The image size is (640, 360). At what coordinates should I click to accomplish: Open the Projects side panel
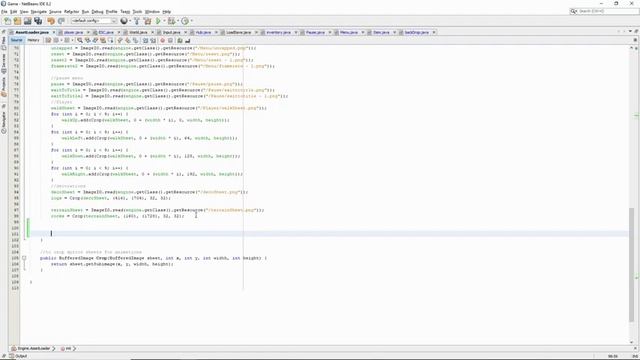click(4, 86)
